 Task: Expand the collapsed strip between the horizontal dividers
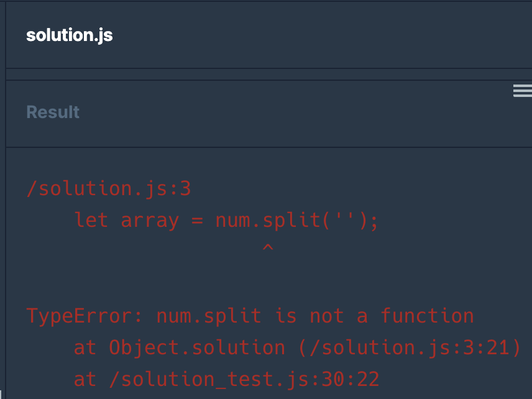coord(268,75)
